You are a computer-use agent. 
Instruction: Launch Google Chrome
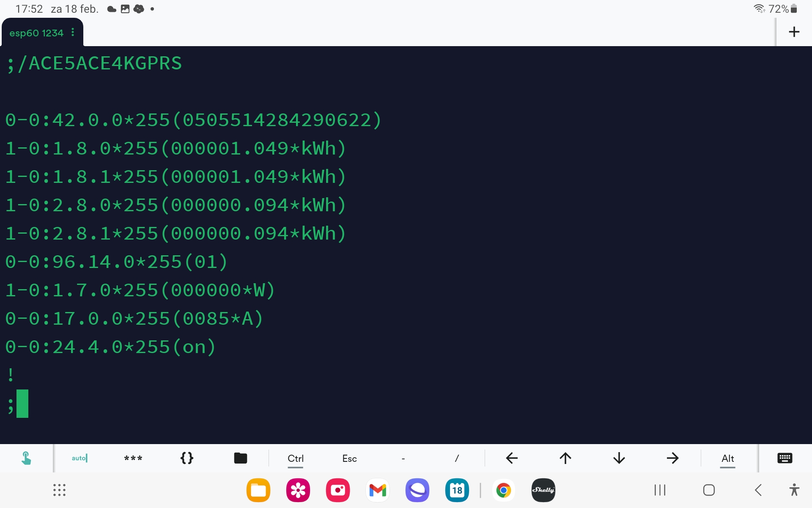pyautogui.click(x=503, y=490)
